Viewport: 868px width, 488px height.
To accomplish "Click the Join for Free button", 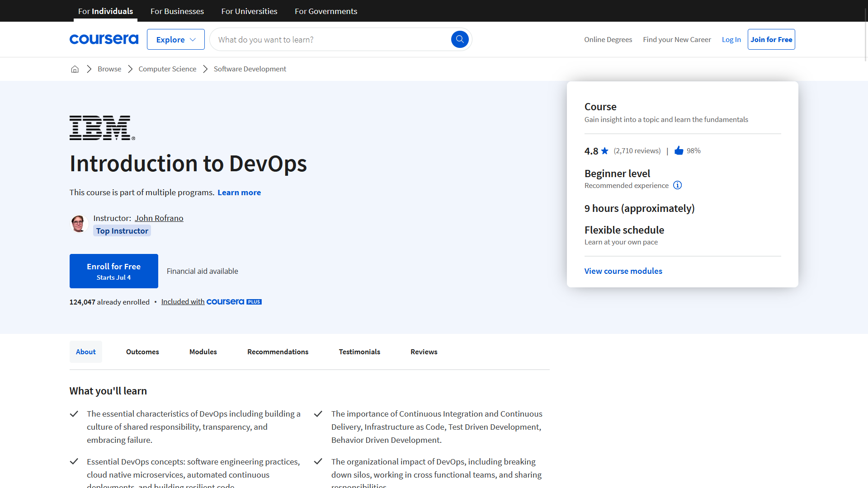I will 771,39.
